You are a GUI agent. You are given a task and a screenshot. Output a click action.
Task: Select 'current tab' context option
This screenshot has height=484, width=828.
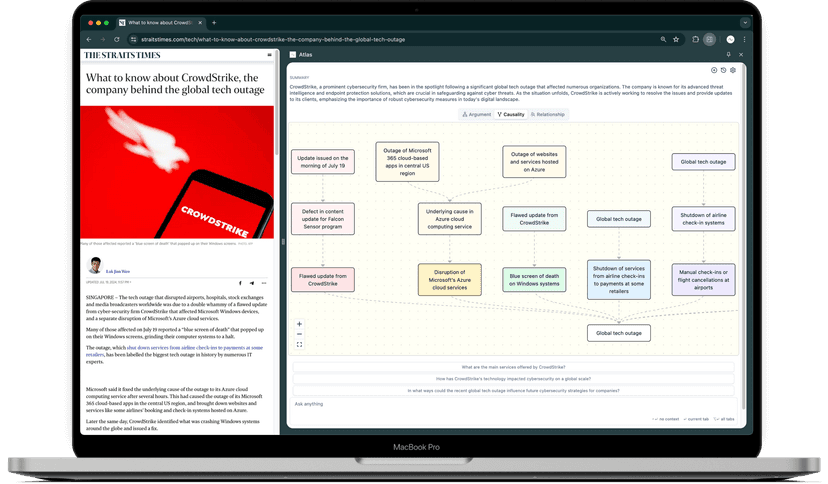pos(696,419)
